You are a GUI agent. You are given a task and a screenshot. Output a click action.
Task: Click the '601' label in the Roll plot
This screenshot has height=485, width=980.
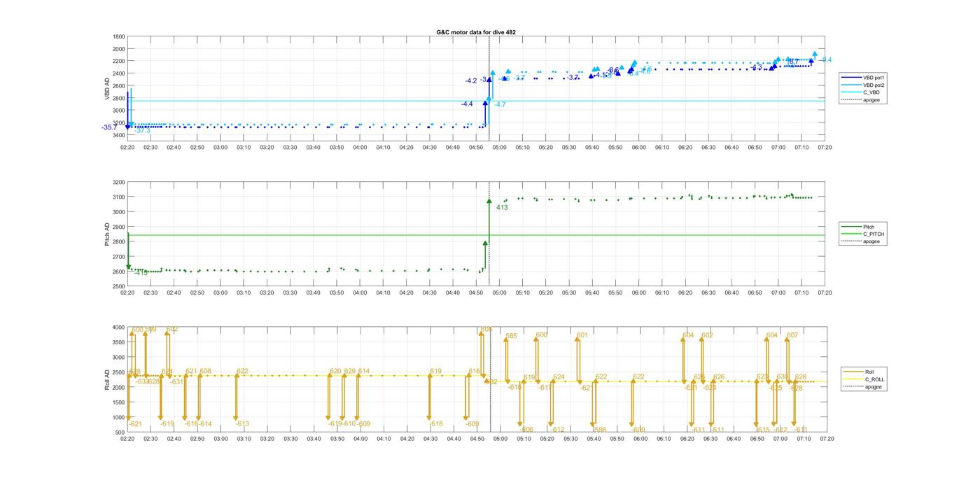click(x=582, y=335)
